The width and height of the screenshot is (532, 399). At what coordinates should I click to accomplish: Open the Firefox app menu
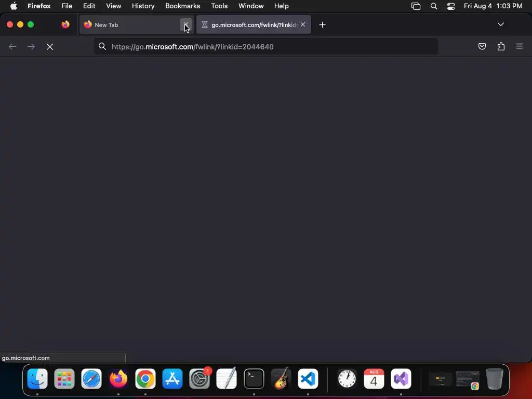click(39, 6)
